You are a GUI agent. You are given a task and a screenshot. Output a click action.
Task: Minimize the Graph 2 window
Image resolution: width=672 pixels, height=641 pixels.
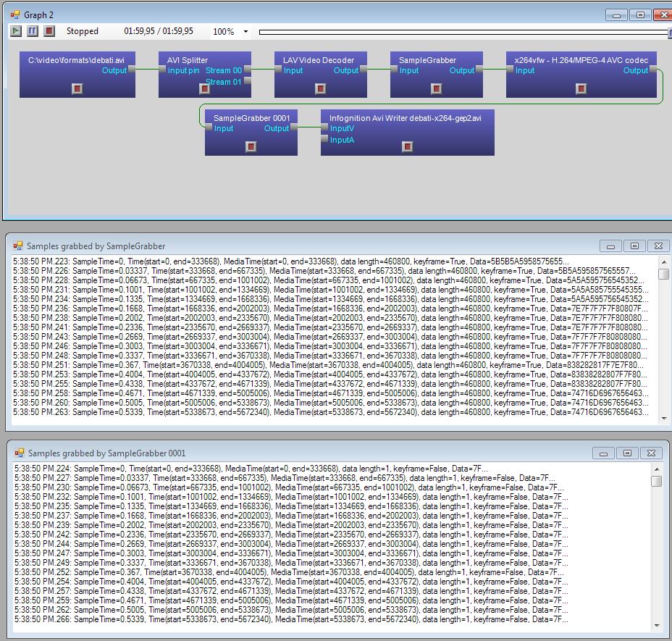[x=617, y=15]
